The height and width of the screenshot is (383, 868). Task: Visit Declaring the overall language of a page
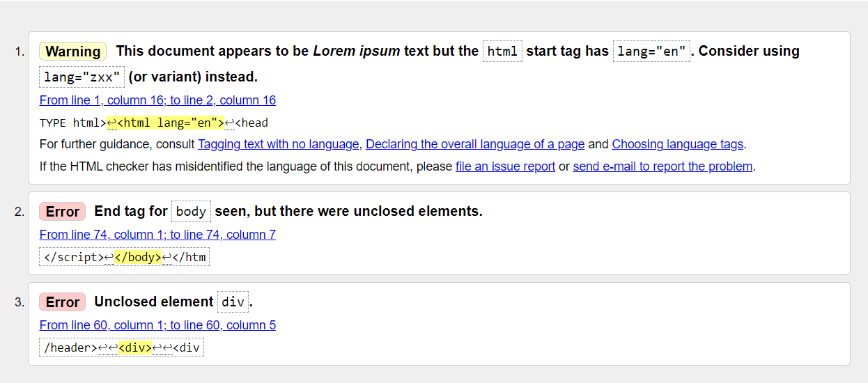475,145
